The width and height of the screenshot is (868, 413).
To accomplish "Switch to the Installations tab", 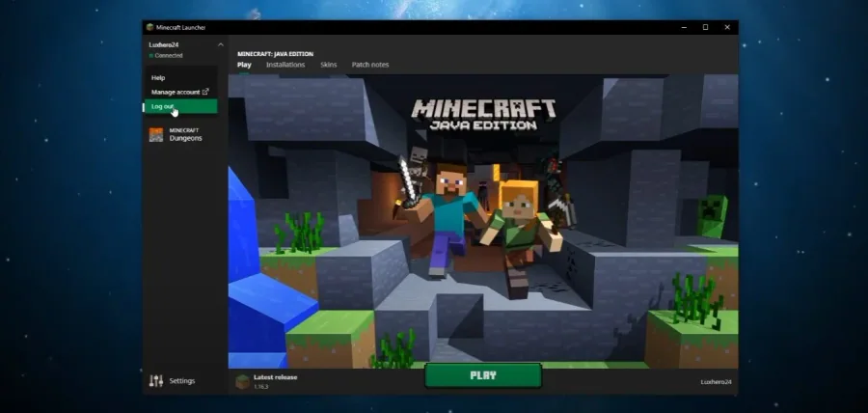I will pyautogui.click(x=285, y=65).
